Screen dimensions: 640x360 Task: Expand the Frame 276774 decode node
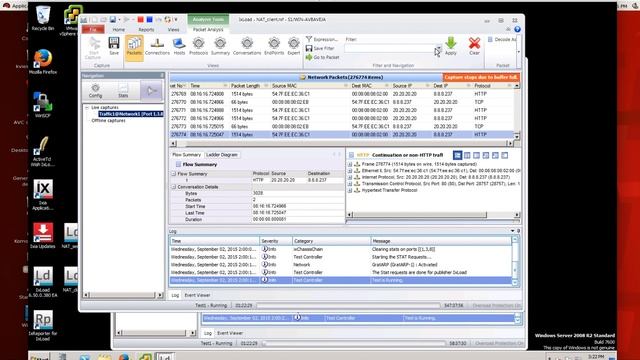coord(350,164)
